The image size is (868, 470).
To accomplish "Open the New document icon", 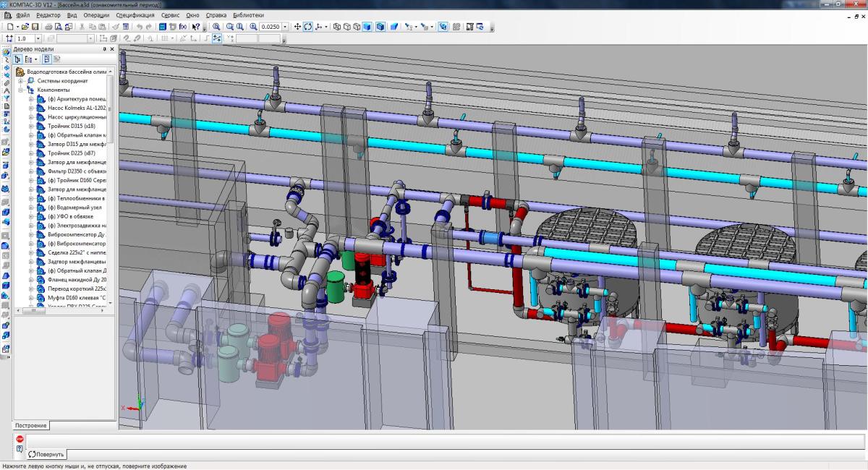I will point(9,27).
